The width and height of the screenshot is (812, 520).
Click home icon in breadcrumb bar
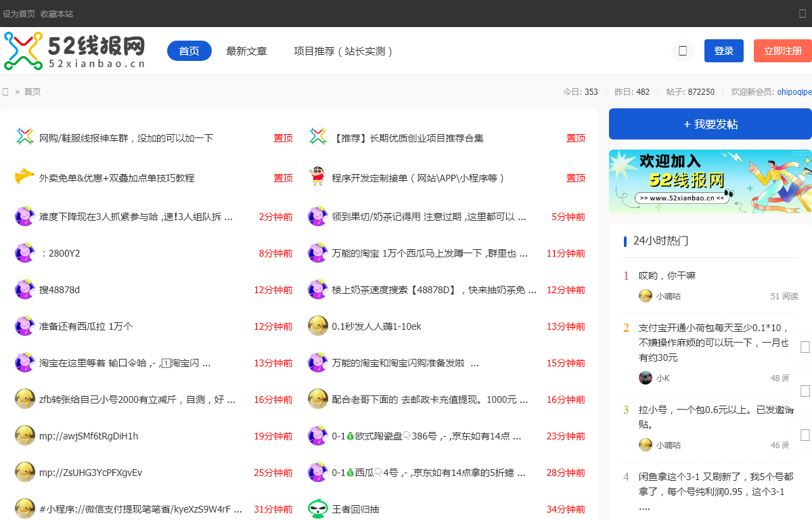point(5,91)
